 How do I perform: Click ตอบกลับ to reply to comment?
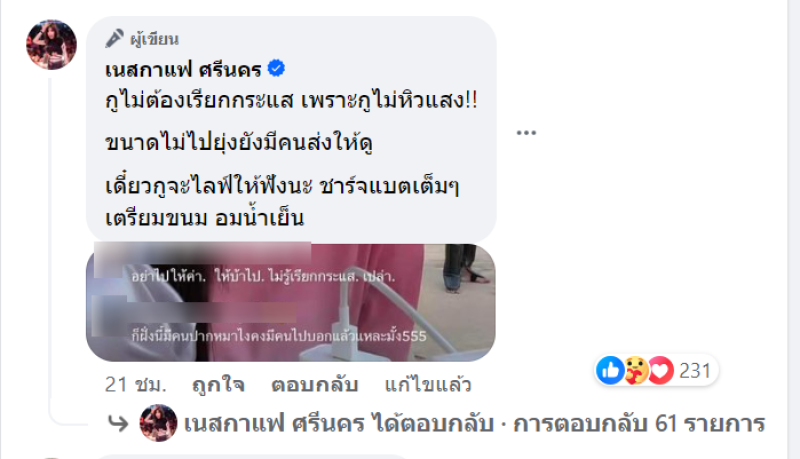(314, 385)
